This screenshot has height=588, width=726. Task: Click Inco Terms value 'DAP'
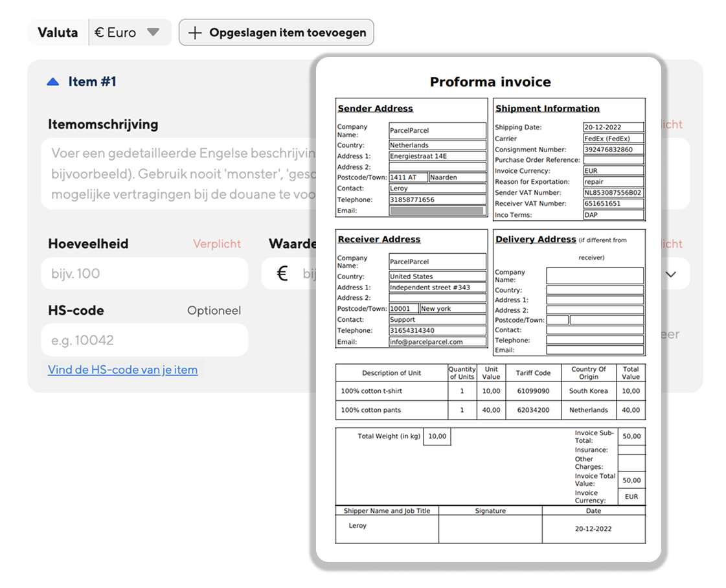(x=613, y=215)
